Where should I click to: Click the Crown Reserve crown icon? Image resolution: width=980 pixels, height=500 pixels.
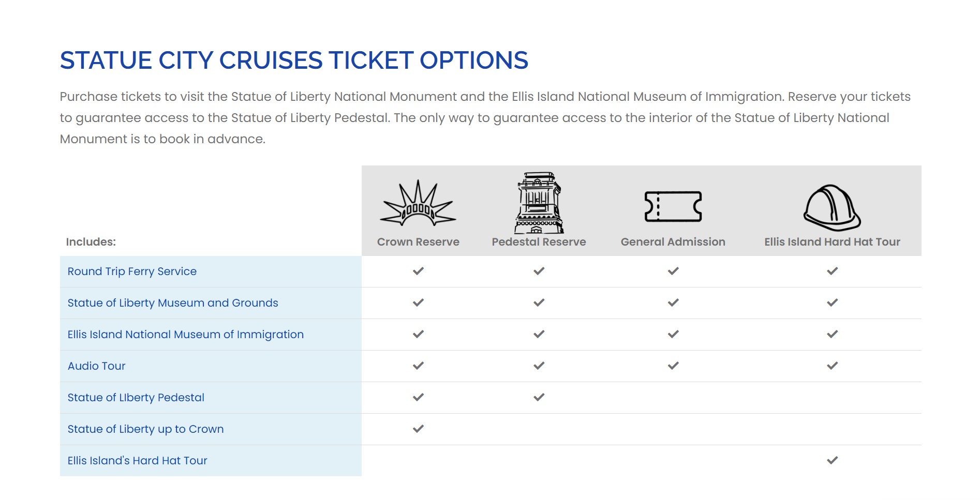point(418,204)
